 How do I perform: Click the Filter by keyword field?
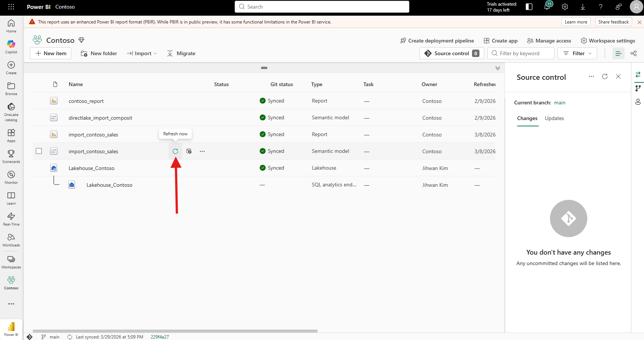[x=521, y=53]
